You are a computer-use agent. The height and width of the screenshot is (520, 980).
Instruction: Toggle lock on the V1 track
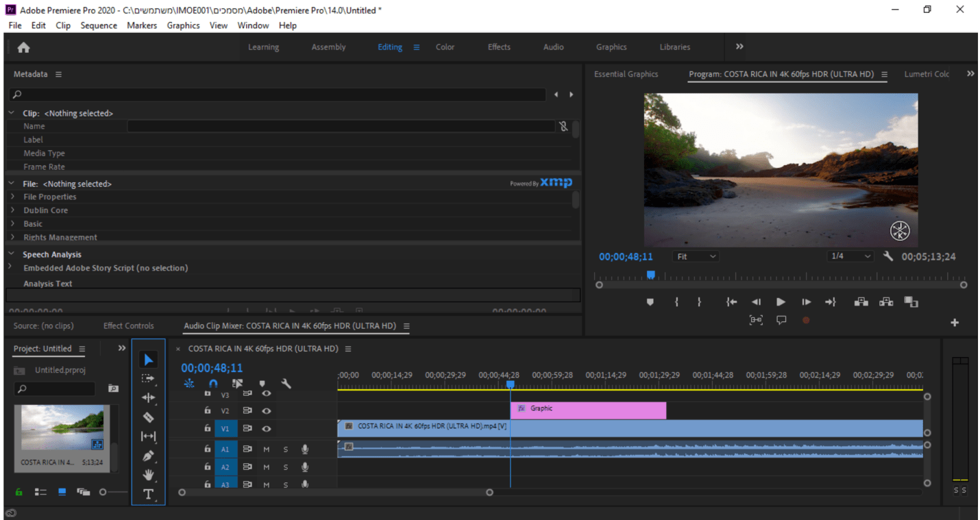pos(208,428)
